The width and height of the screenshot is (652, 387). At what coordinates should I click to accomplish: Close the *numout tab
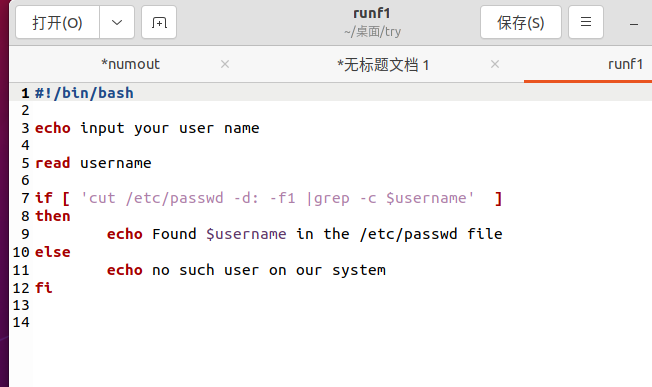tap(225, 64)
